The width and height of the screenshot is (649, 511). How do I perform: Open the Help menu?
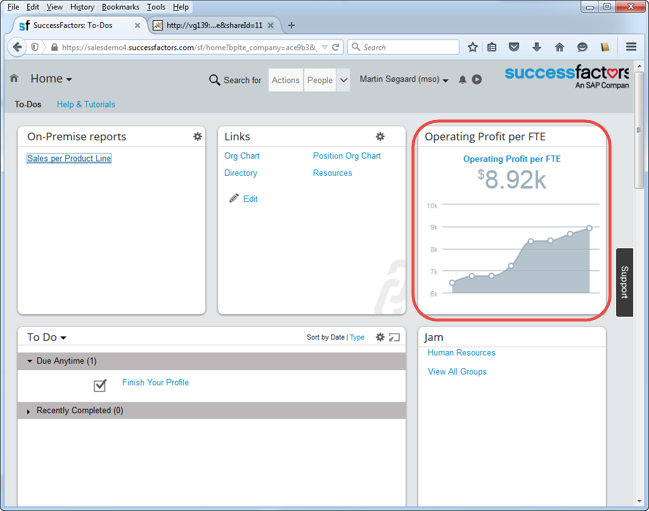pos(180,7)
